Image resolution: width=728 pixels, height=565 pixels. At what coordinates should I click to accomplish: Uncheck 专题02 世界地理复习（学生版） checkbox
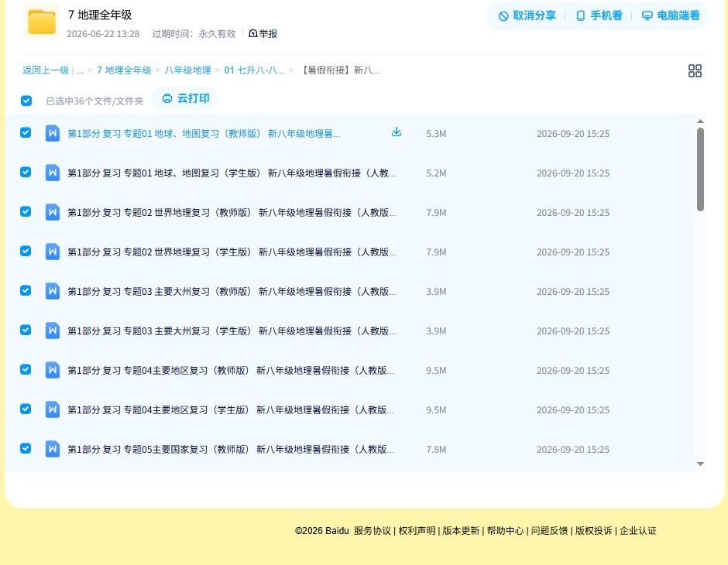coord(26,251)
